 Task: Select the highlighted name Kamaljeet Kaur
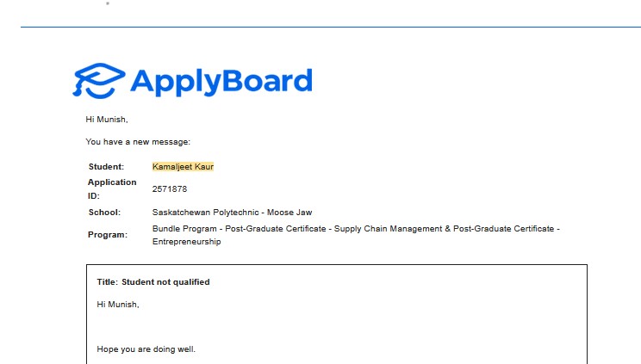(183, 166)
